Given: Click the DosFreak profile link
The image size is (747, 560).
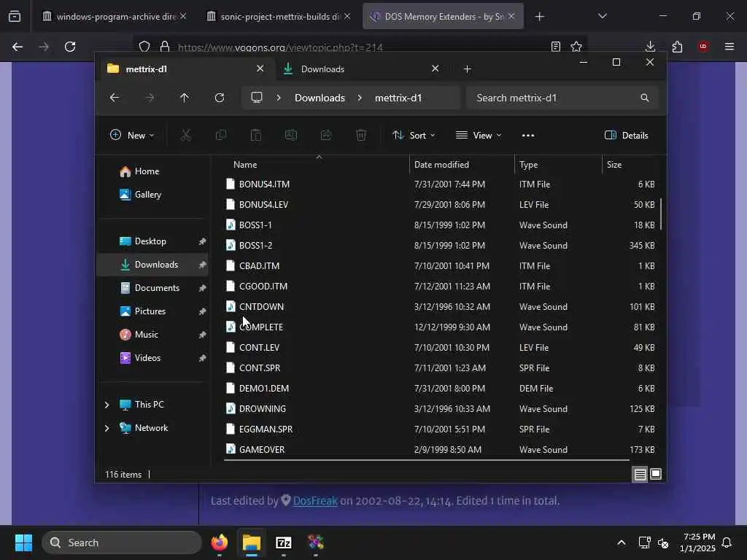Looking at the screenshot, I should (315, 501).
